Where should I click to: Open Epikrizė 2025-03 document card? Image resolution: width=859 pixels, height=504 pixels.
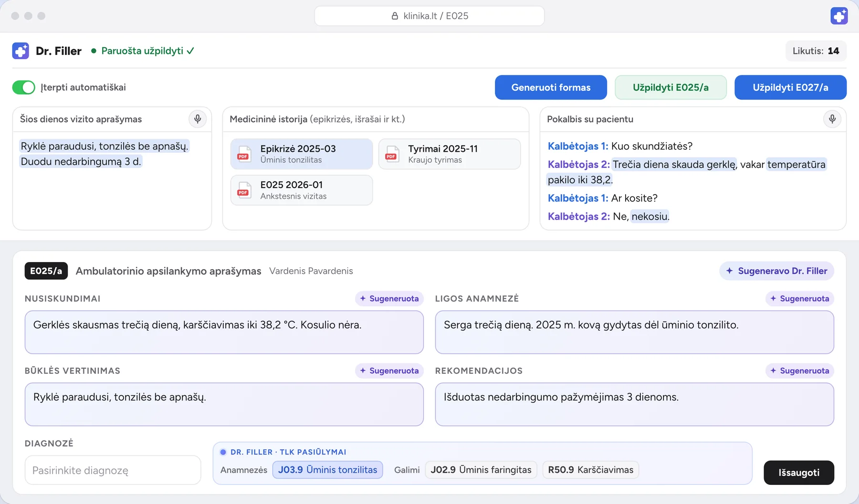pos(302,154)
